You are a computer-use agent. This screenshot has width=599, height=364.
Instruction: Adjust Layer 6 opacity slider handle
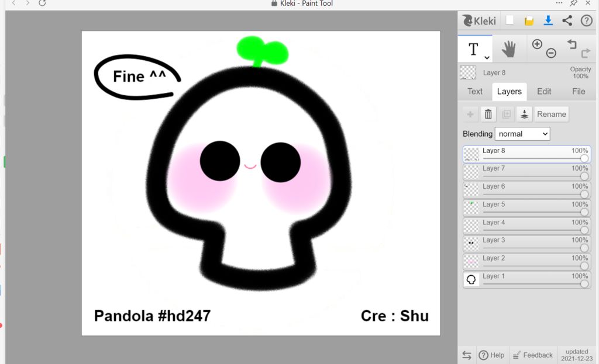(584, 194)
